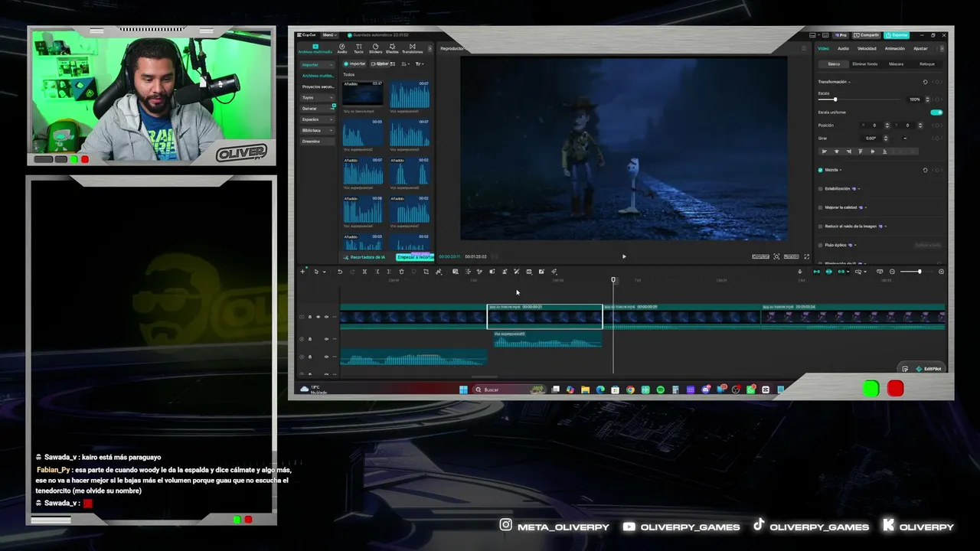The width and height of the screenshot is (980, 551).
Task: Open WhatsApp in the Windows taskbar
Action: pyautogui.click(x=750, y=390)
